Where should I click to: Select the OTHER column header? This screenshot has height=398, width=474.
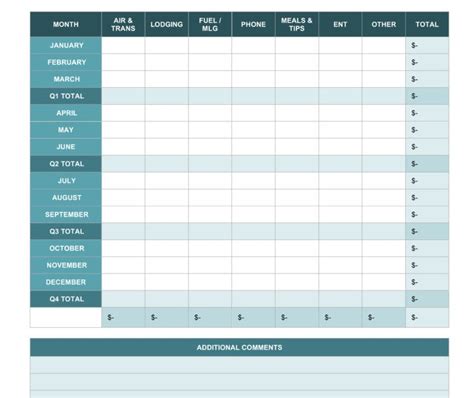tap(384, 24)
